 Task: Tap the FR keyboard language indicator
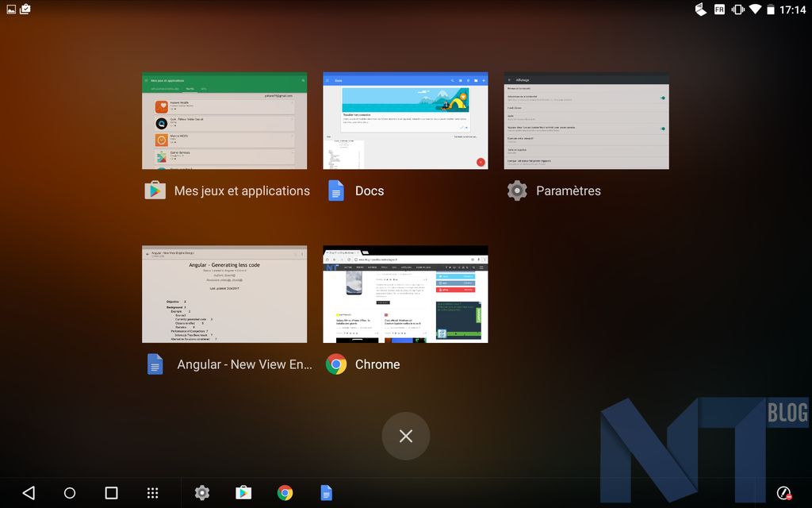pyautogui.click(x=719, y=10)
